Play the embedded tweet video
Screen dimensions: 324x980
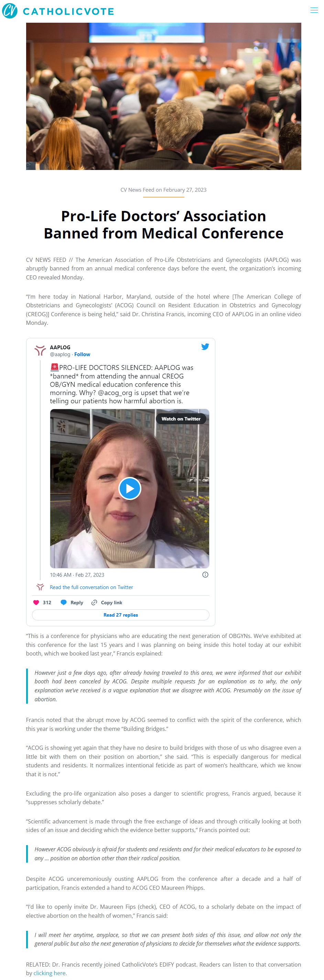(x=130, y=488)
